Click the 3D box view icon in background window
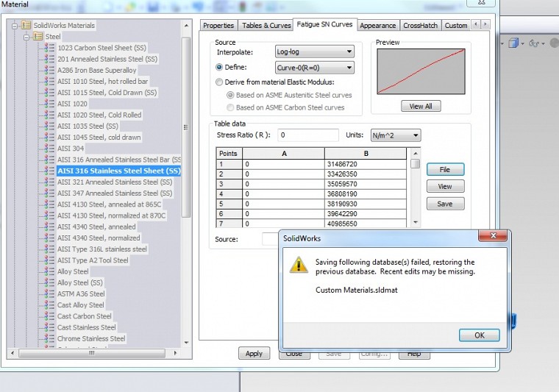Viewport: 559px width, 392px height. tap(513, 43)
